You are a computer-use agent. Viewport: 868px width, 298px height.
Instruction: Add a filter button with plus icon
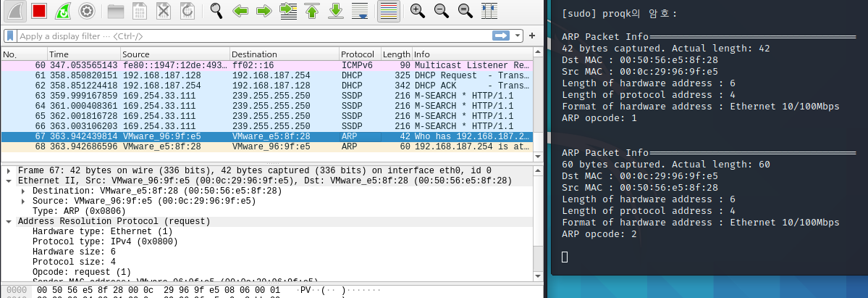click(x=533, y=36)
